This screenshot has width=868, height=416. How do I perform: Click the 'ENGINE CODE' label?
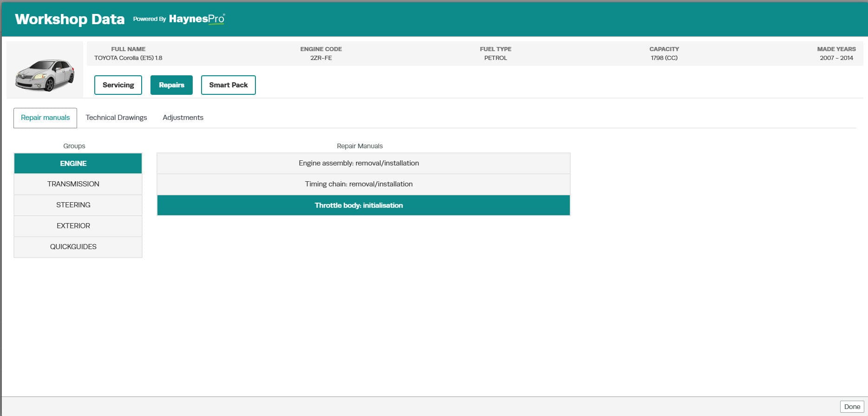(321, 49)
